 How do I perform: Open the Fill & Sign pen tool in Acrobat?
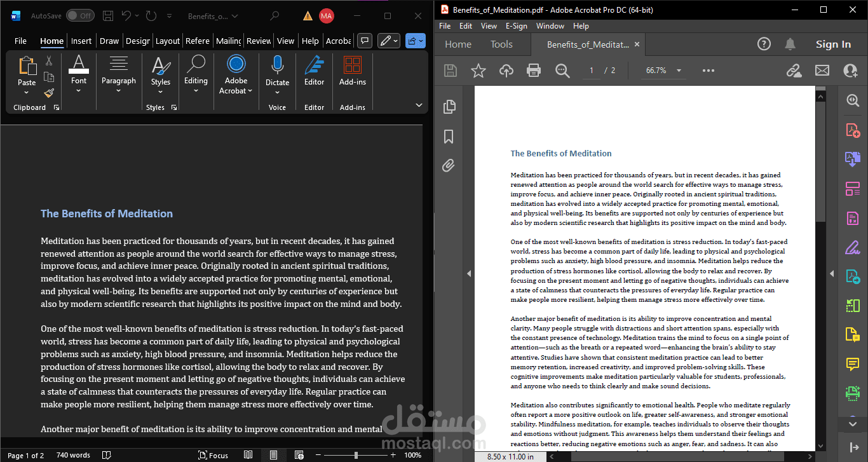pyautogui.click(x=852, y=247)
